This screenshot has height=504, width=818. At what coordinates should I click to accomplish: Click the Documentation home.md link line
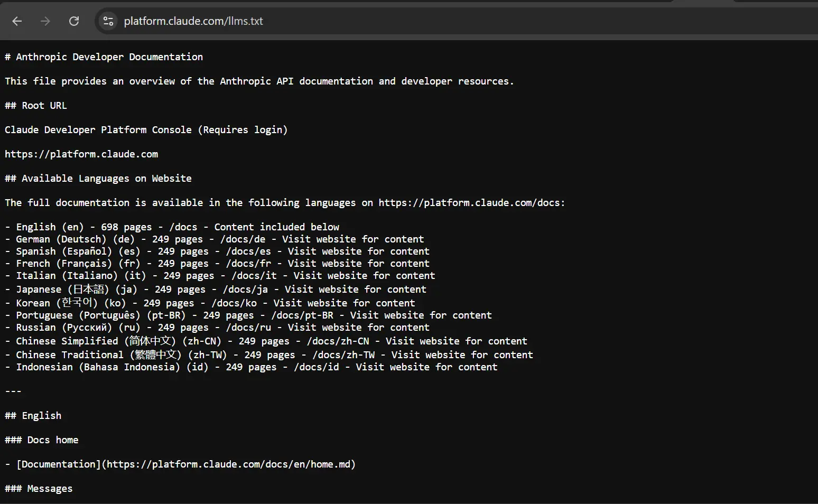[x=180, y=464]
